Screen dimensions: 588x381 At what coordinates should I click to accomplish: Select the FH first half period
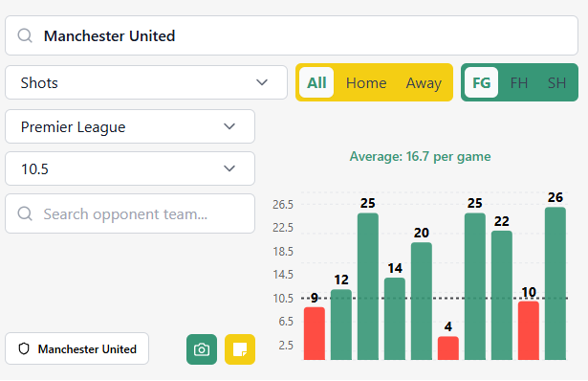(x=519, y=82)
